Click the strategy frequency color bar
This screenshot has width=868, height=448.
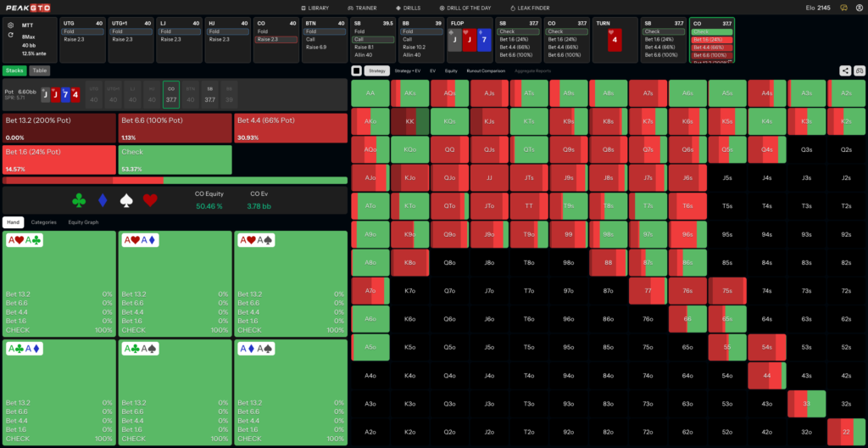(175, 180)
